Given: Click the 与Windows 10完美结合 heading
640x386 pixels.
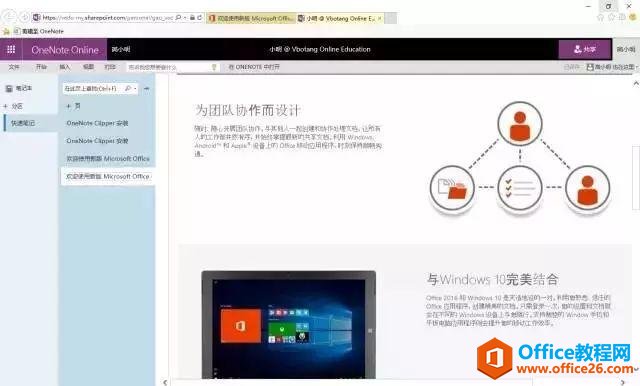Looking at the screenshot, I should click(492, 280).
